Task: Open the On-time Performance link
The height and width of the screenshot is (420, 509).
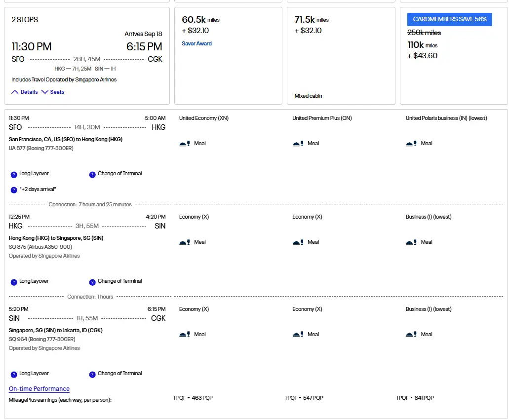Action: (39, 388)
